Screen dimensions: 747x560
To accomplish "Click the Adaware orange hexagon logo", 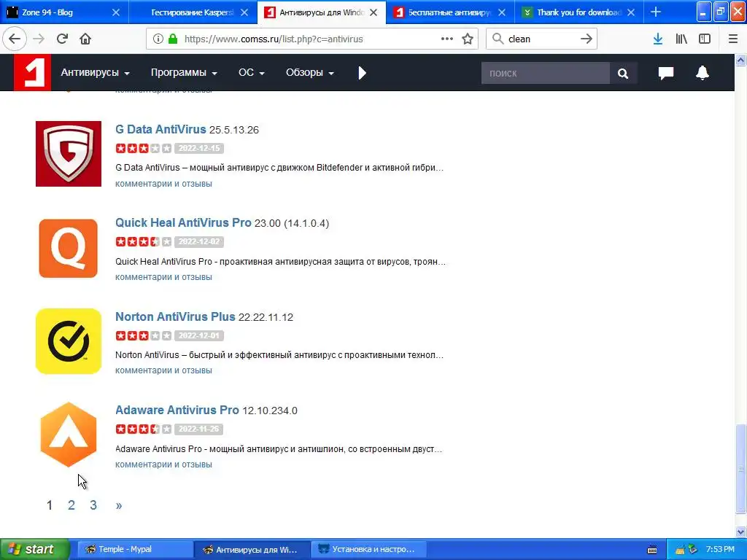I will 69,435.
